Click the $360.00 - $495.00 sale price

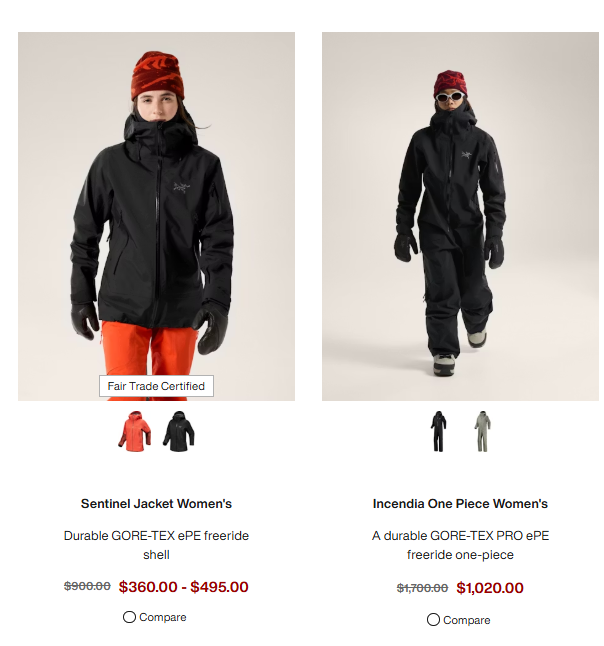183,587
